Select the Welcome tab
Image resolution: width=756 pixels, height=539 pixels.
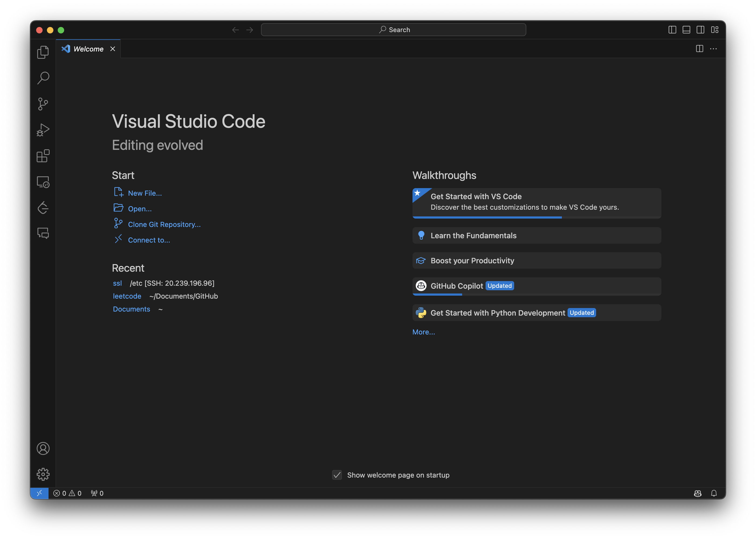88,49
